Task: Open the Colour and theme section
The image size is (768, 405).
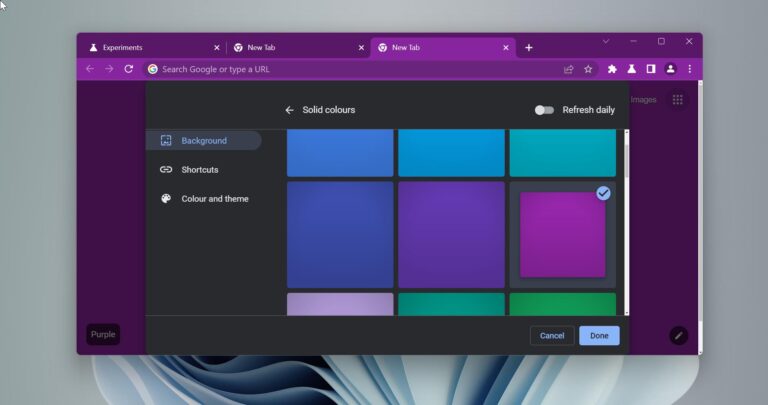Action: [x=215, y=199]
